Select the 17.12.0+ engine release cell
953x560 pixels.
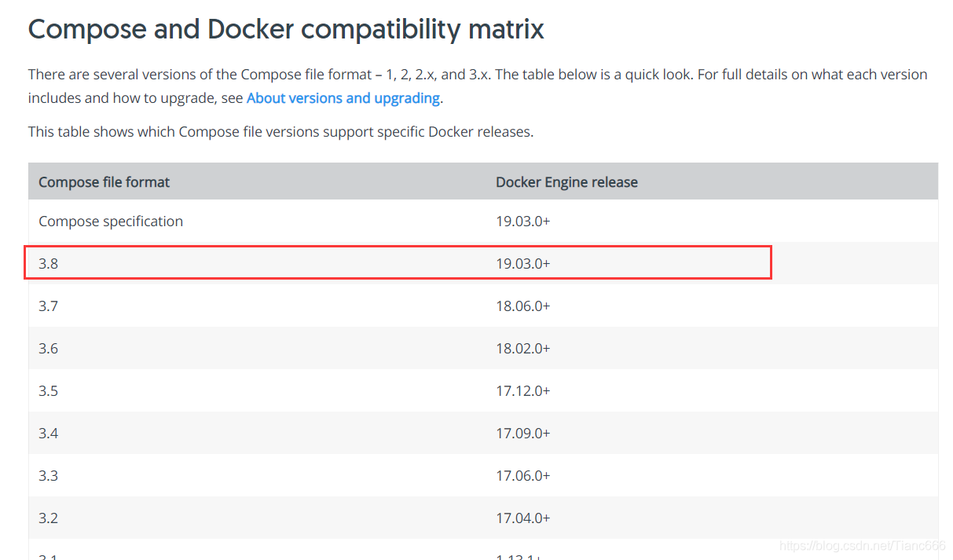point(523,390)
